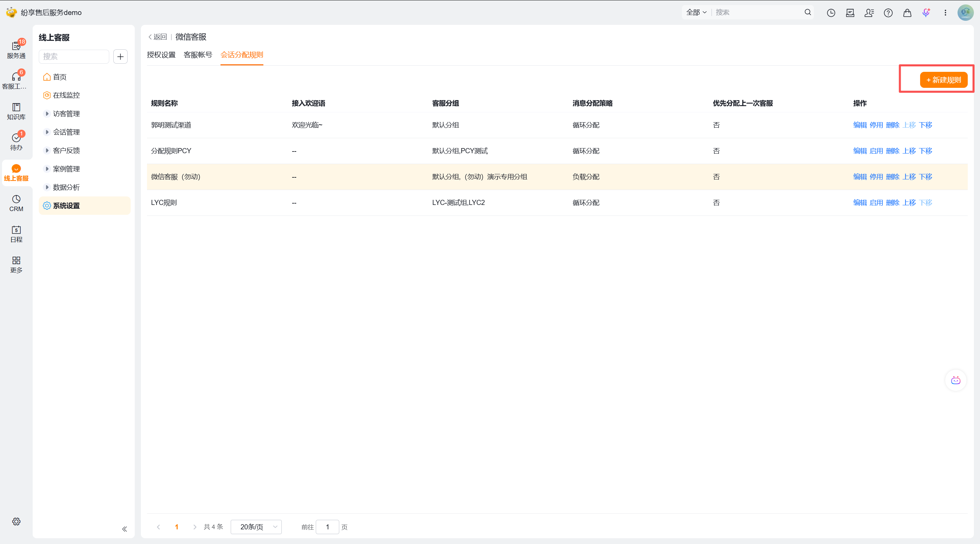980x544 pixels.
Task: Edit the LYC规则 rule
Action: (x=860, y=203)
